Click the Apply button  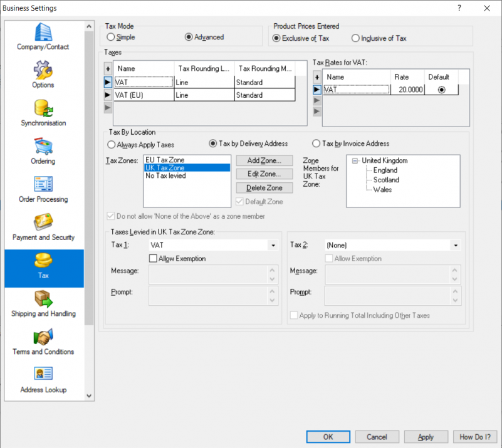point(426,437)
